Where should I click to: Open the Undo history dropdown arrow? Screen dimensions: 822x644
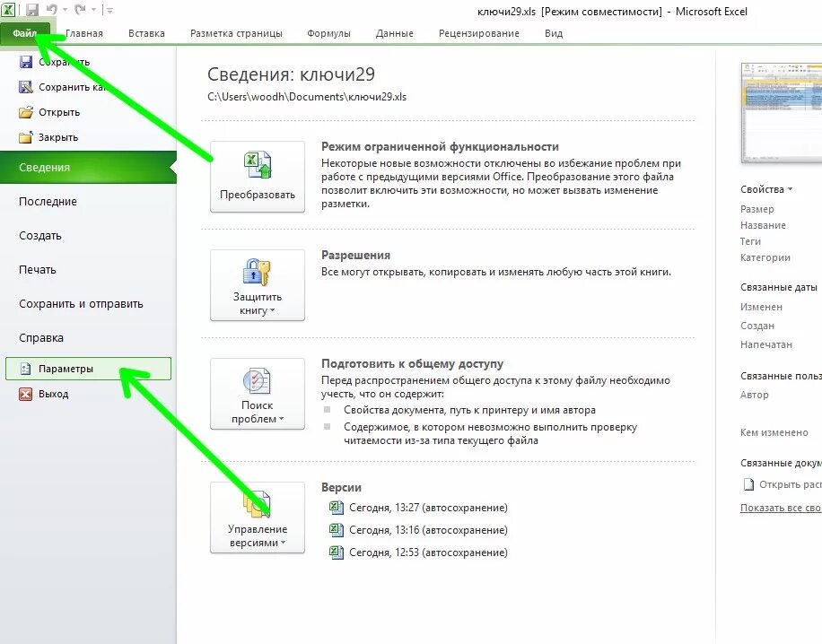65,10
